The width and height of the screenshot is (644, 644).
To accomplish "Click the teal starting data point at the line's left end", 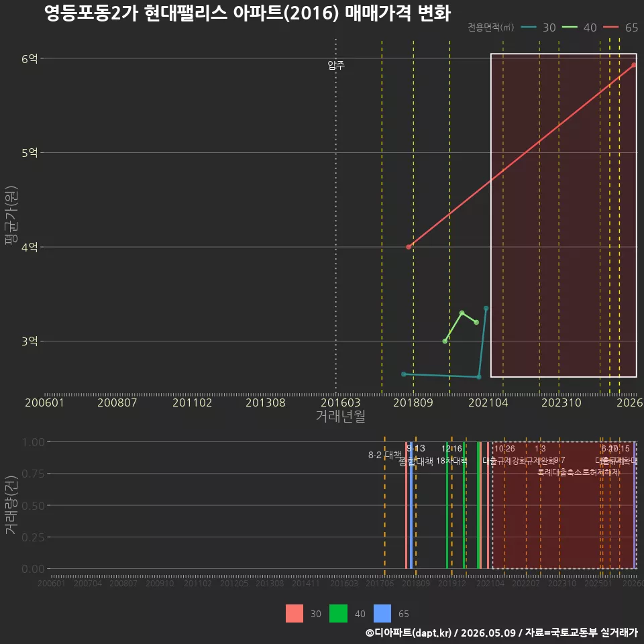I will (x=404, y=374).
